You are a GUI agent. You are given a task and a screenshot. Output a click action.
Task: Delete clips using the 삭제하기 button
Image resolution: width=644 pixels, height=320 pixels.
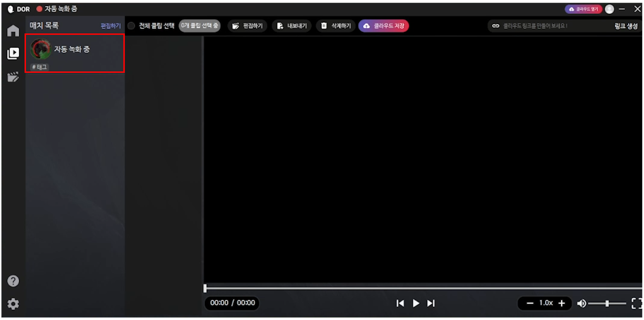pyautogui.click(x=335, y=25)
